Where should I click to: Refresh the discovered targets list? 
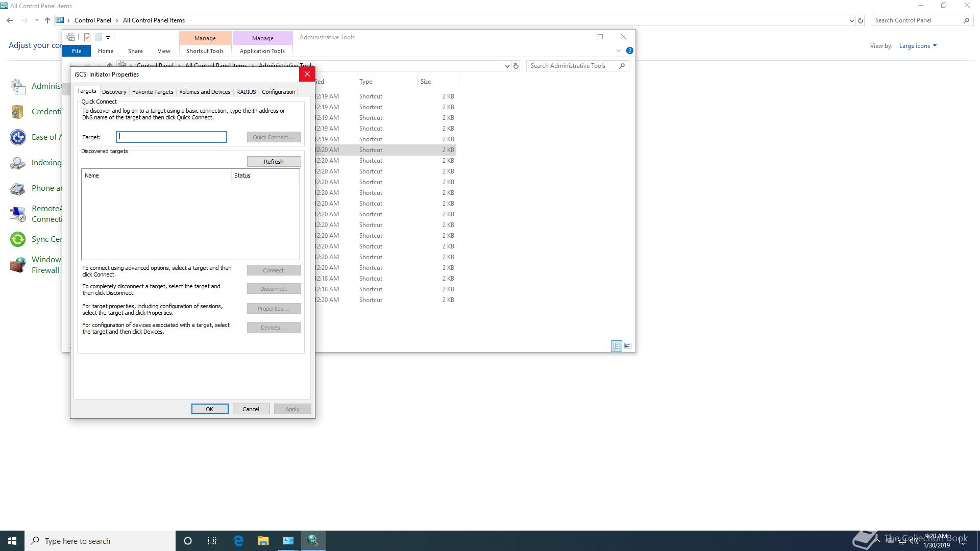(x=274, y=162)
